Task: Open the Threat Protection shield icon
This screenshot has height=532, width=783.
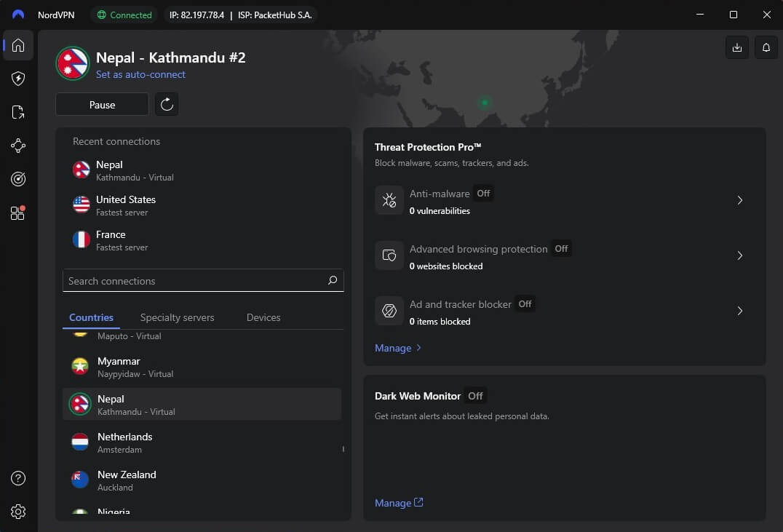Action: (x=18, y=79)
